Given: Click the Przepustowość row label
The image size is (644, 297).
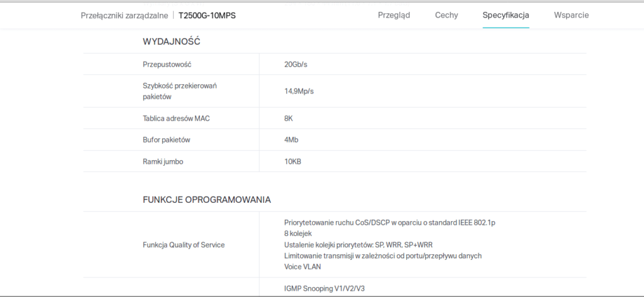Looking at the screenshot, I should [167, 64].
